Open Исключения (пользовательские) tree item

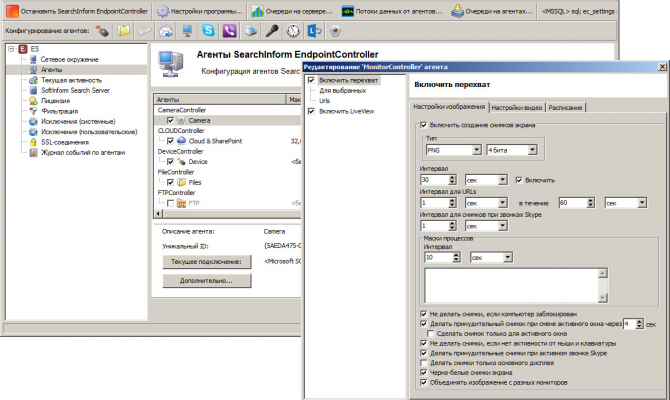(89, 132)
